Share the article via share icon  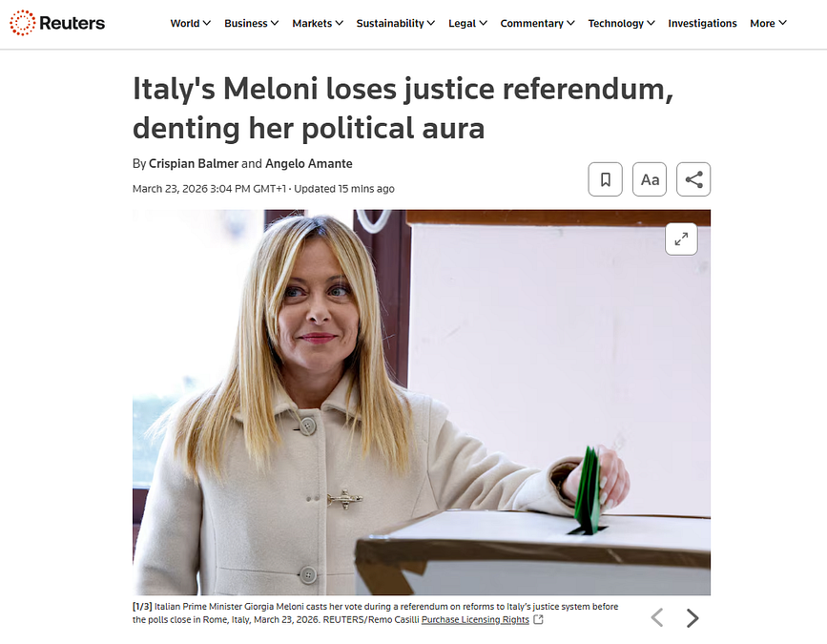point(693,179)
